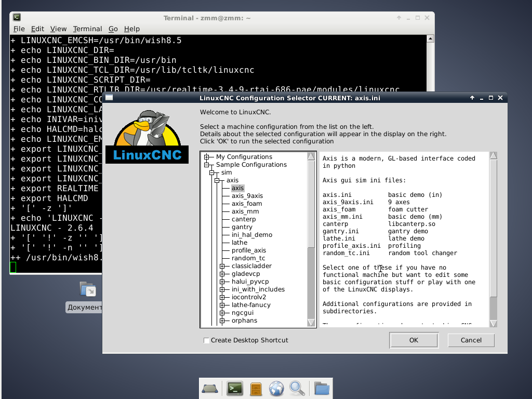Screen dimensions: 532x399
Task: Click the configuration tree scroll down arrow
Action: click(311, 323)
